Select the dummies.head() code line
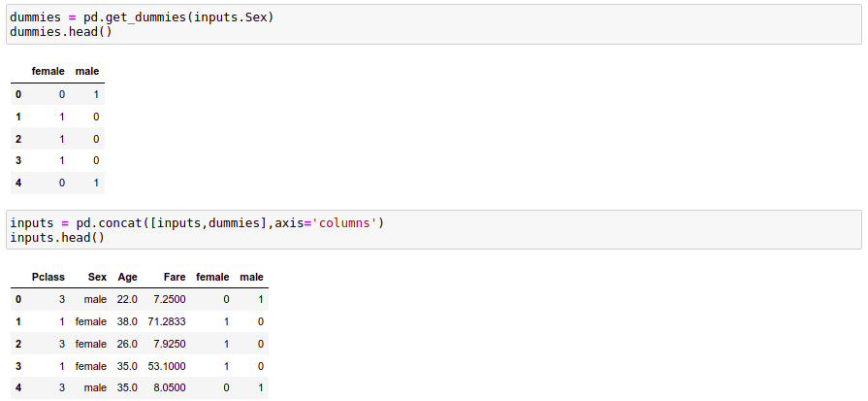The height and width of the screenshot is (401, 868). pyautogui.click(x=61, y=32)
